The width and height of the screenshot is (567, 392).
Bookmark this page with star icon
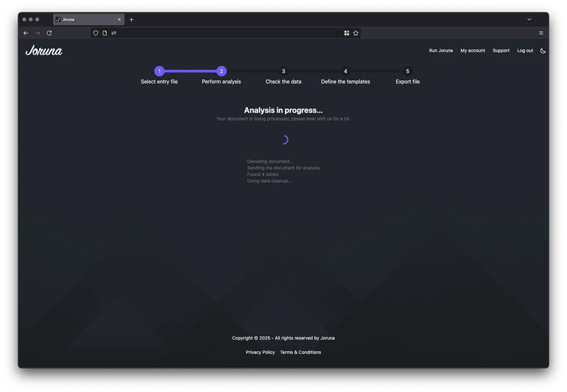[x=356, y=33]
